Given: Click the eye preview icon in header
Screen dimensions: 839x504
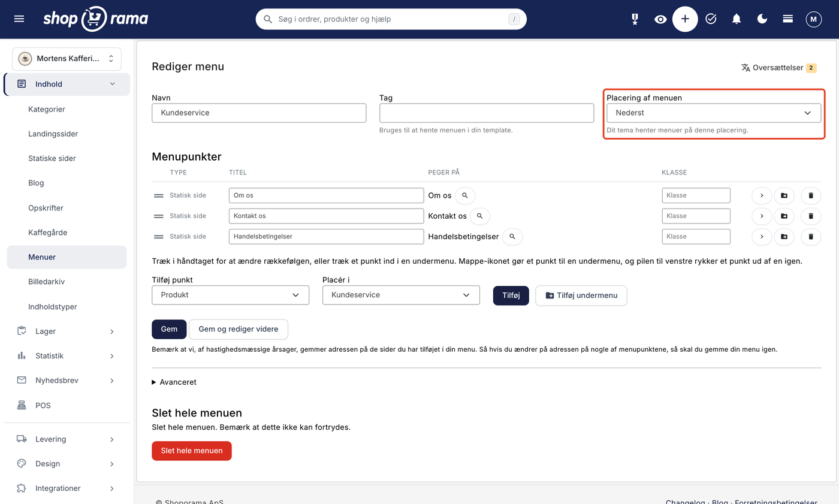Looking at the screenshot, I should pos(660,19).
